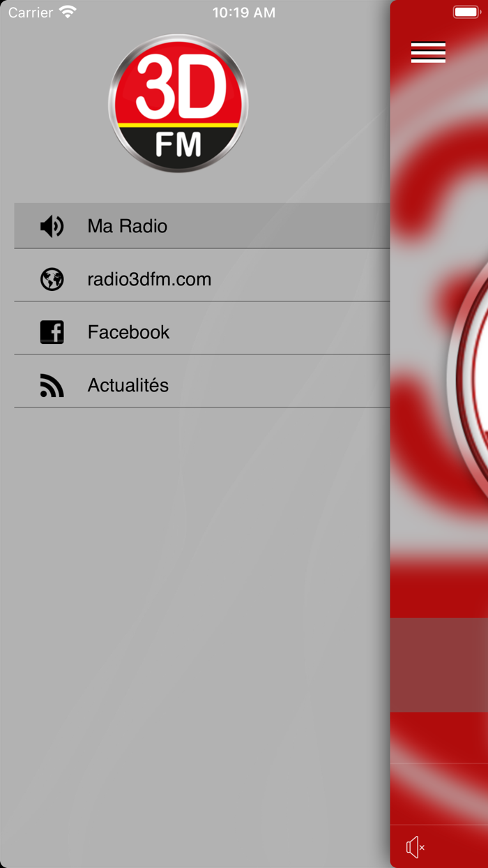The image size is (488, 868).
Task: Tap the 10:19 AM clock
Action: click(244, 13)
